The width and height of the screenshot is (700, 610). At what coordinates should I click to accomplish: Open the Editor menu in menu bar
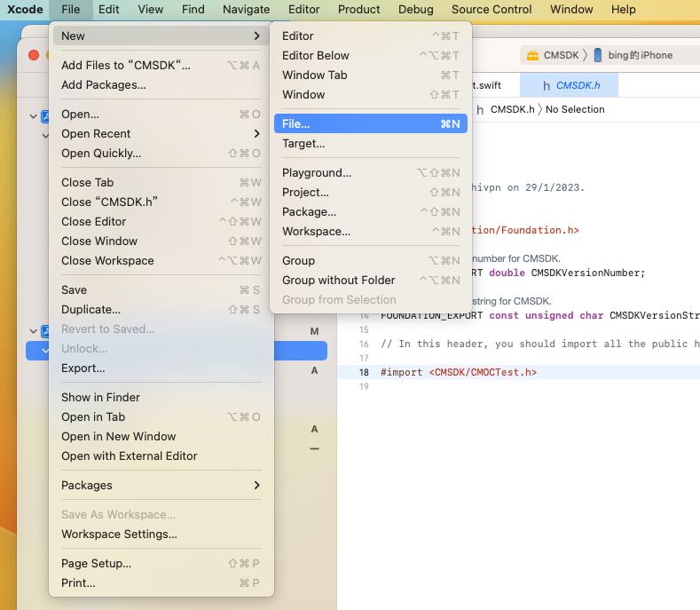(x=303, y=10)
